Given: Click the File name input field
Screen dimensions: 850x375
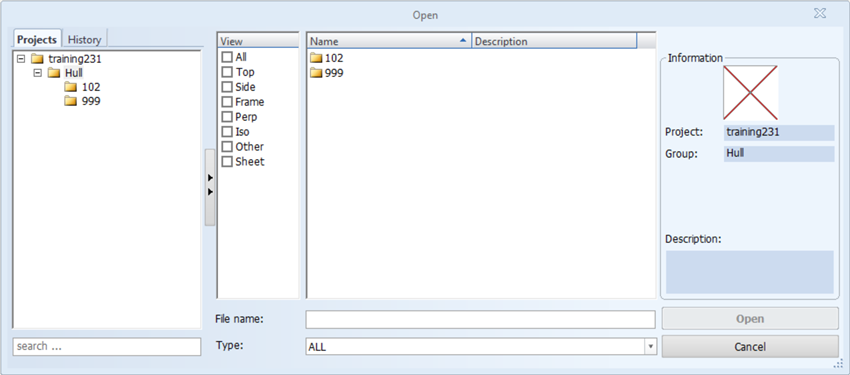Looking at the screenshot, I should [480, 319].
